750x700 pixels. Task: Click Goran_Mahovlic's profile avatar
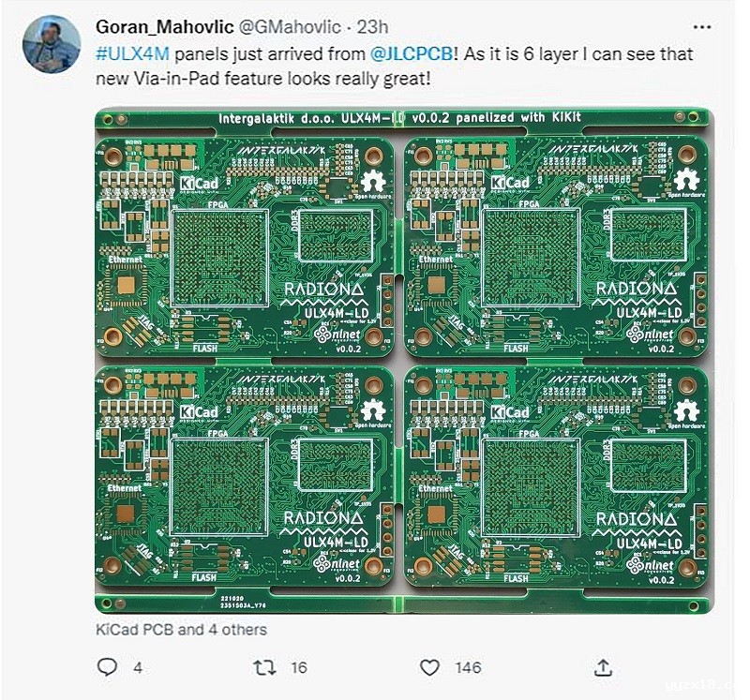click(51, 43)
